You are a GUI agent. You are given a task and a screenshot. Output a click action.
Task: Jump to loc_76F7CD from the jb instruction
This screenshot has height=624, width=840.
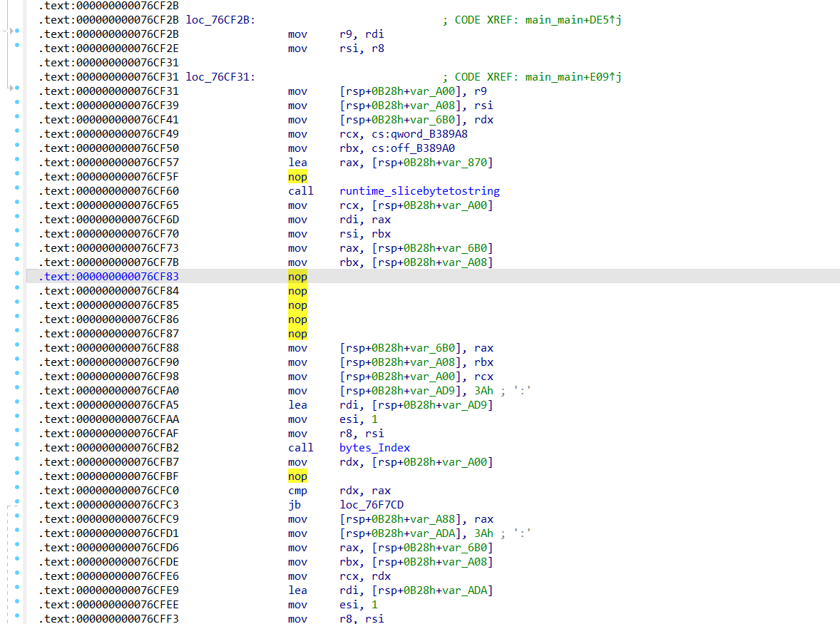[x=372, y=505]
